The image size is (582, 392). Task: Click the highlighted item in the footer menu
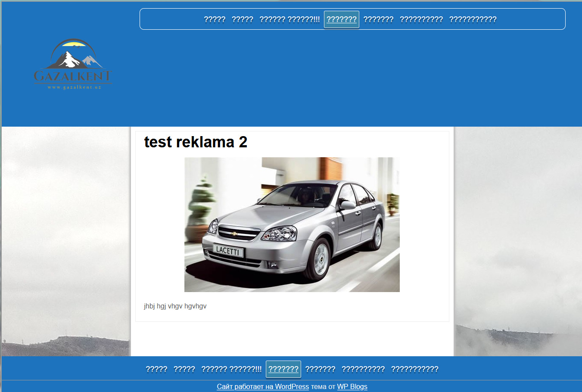(x=283, y=369)
